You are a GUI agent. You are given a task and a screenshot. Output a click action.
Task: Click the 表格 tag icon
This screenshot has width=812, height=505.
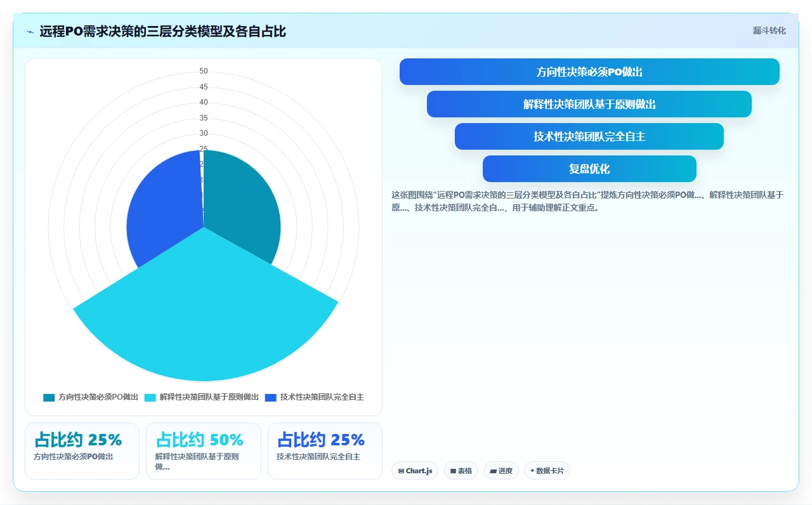(x=453, y=471)
